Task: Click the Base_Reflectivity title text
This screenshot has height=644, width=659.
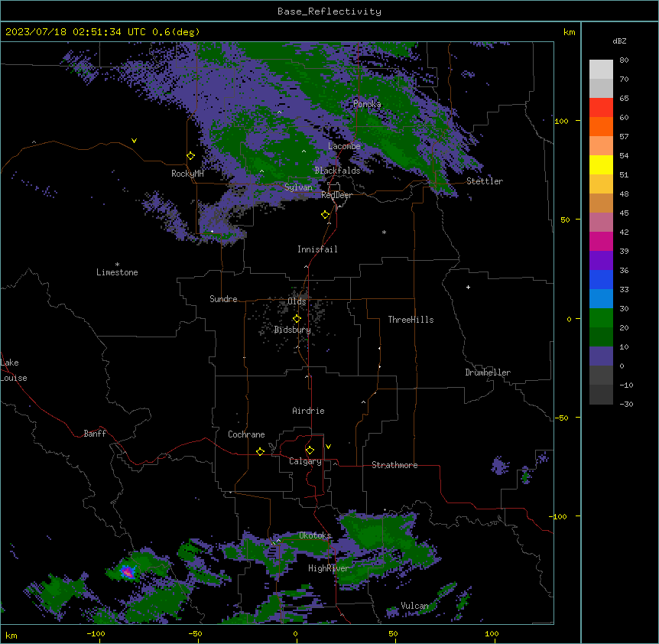Action: click(329, 11)
